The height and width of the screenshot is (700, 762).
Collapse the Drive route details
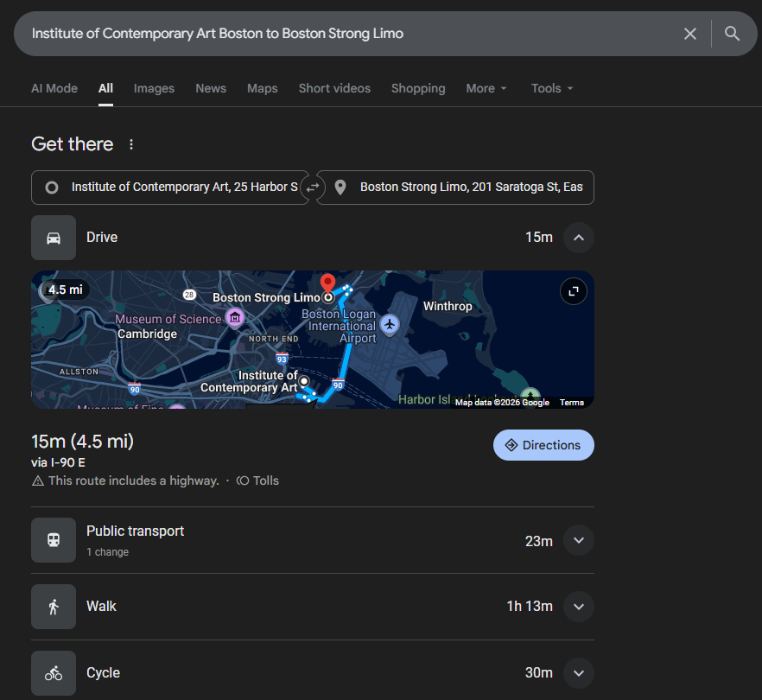[x=579, y=238]
